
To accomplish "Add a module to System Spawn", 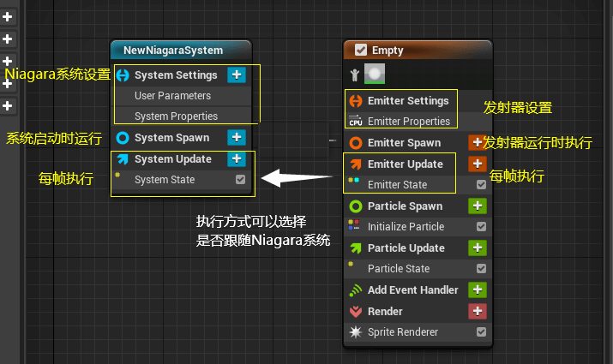I will (237, 138).
